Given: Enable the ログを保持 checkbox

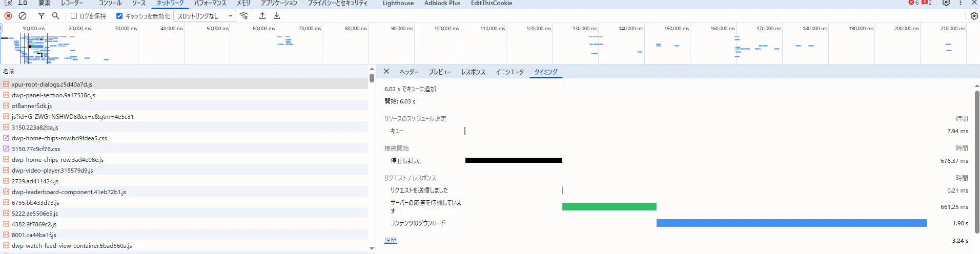Looking at the screenshot, I should click(x=74, y=16).
